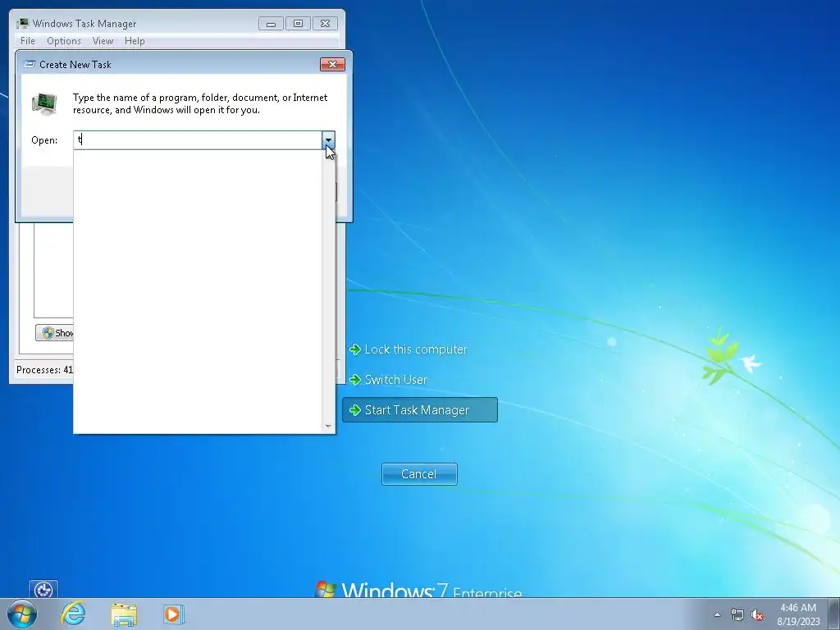Image resolution: width=840 pixels, height=630 pixels.
Task: Click the Create New Task title icon
Action: tap(30, 64)
